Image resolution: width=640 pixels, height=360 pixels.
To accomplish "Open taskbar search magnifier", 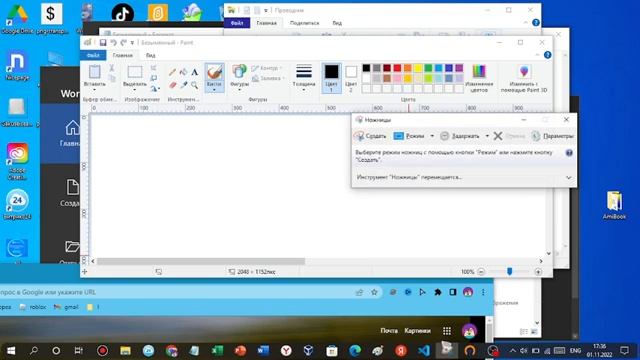I will click(x=34, y=350).
